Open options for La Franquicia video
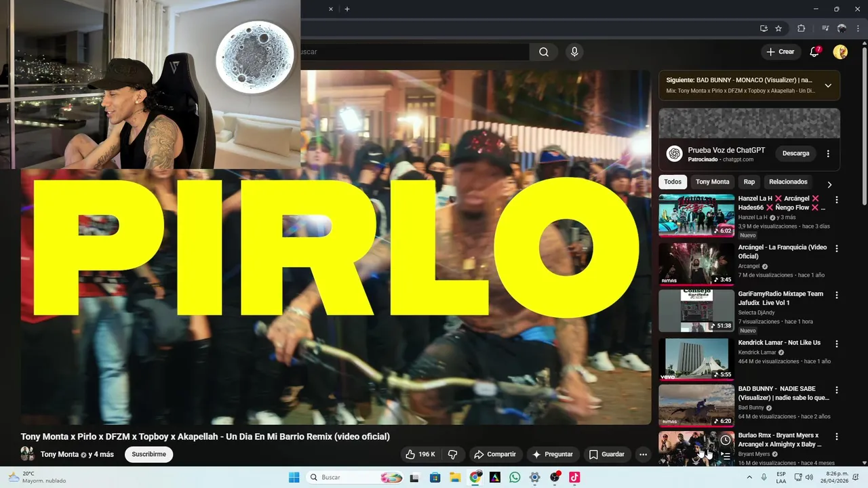868x488 pixels. (836, 249)
